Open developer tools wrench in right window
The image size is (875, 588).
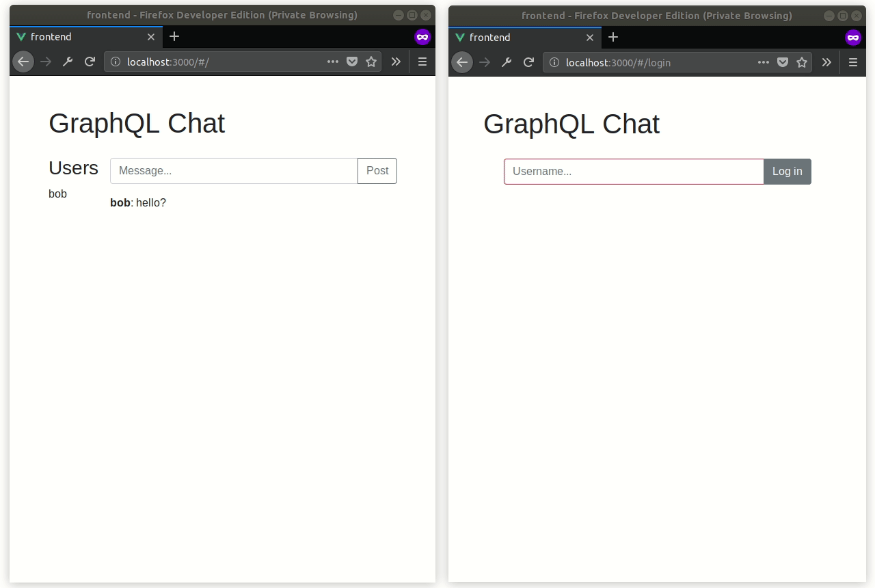507,62
